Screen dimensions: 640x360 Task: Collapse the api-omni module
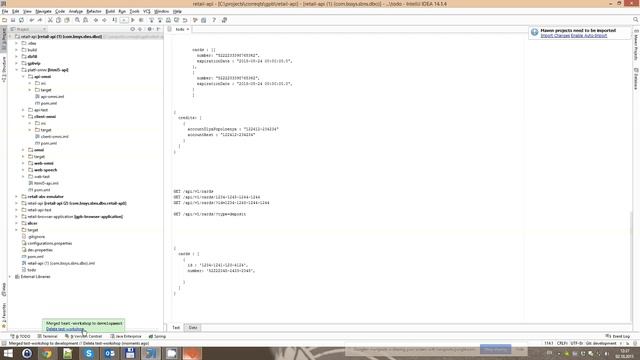pos(23,77)
